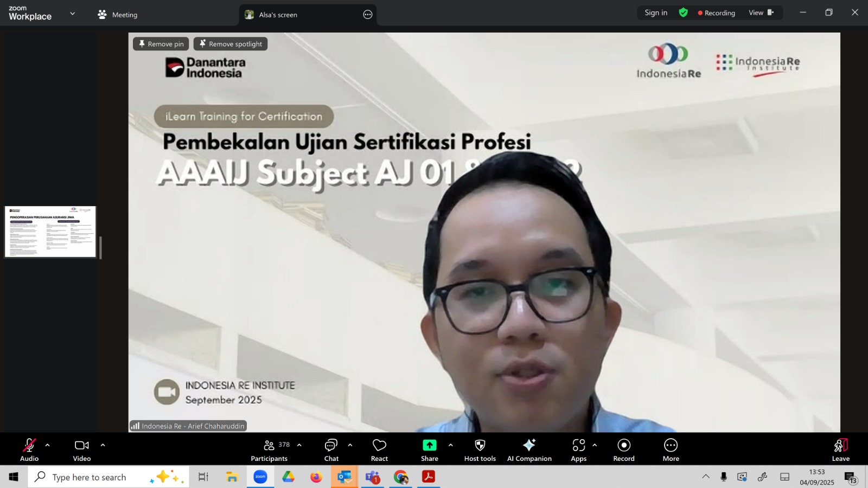Open the Apps panel
The image size is (868, 488).
click(578, 450)
